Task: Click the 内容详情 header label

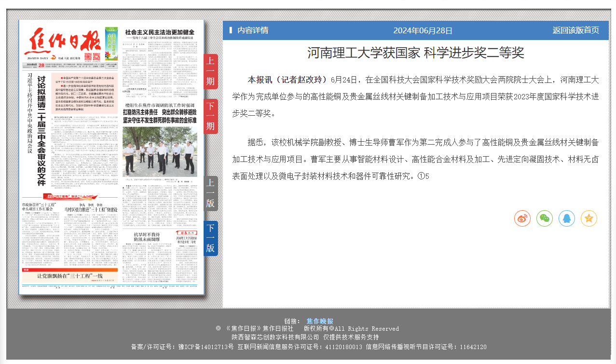Action: [x=252, y=30]
